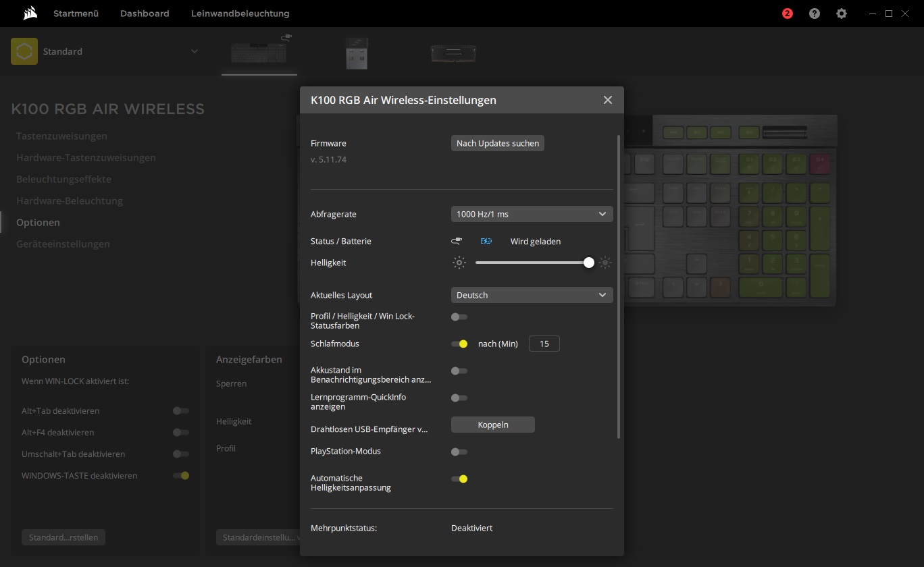This screenshot has height=567, width=924.
Task: Click the Wird geladen status text
Action: [536, 241]
